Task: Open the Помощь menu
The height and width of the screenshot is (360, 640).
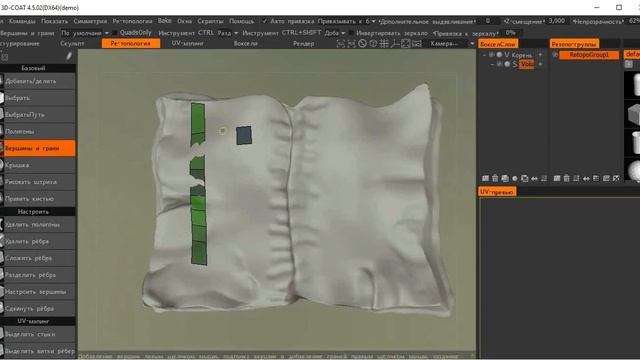Action: pyautogui.click(x=241, y=21)
